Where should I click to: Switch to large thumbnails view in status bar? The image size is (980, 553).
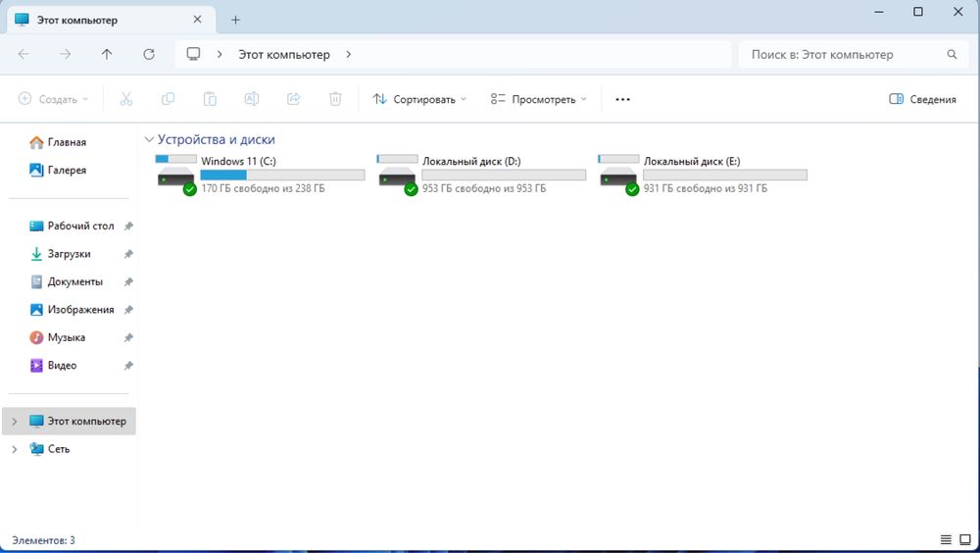point(965,540)
